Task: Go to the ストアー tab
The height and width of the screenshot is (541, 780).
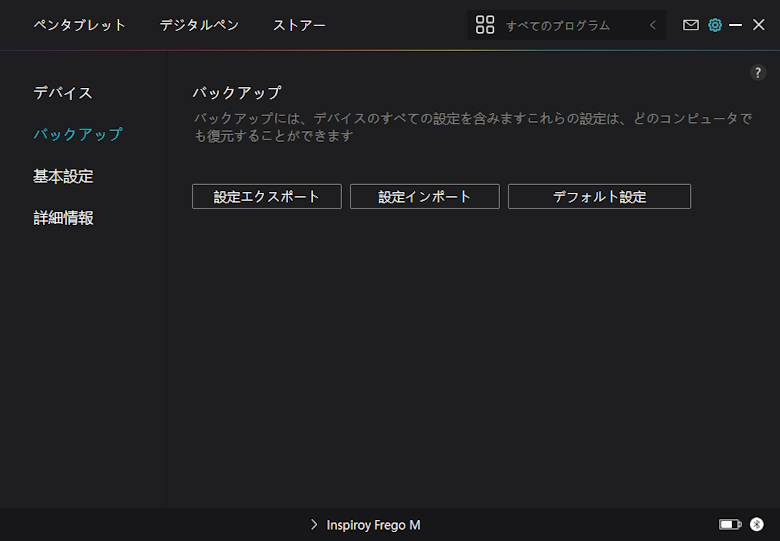Action: pyautogui.click(x=299, y=25)
